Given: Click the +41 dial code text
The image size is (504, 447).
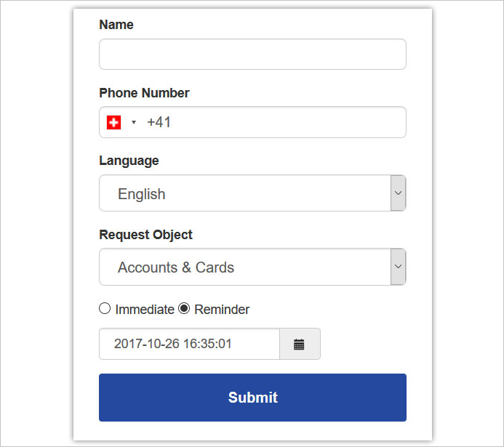Looking at the screenshot, I should point(159,122).
